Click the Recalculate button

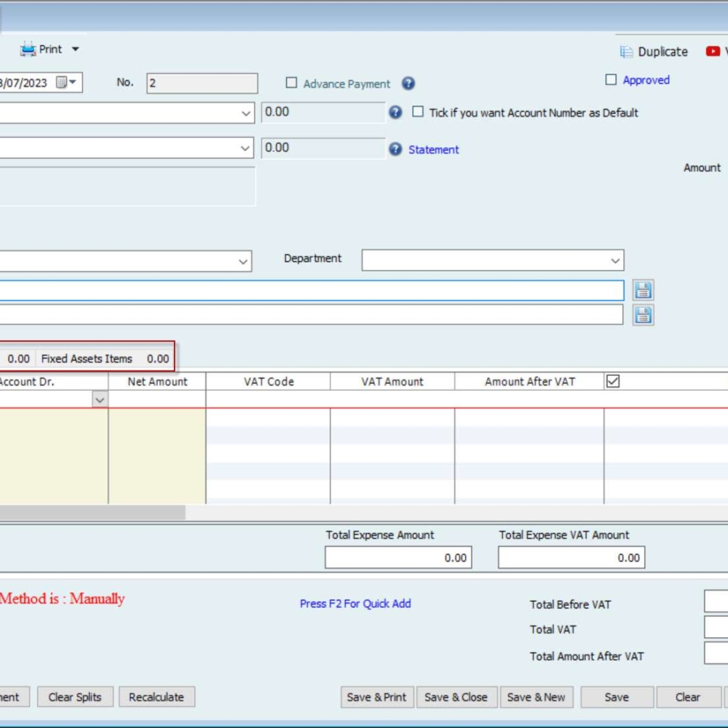click(157, 697)
